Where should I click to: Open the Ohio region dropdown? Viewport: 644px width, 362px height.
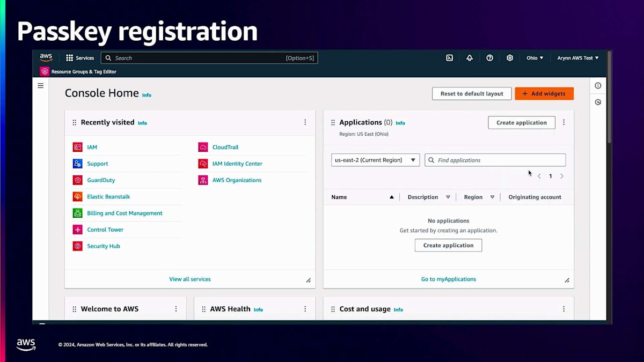[535, 58]
